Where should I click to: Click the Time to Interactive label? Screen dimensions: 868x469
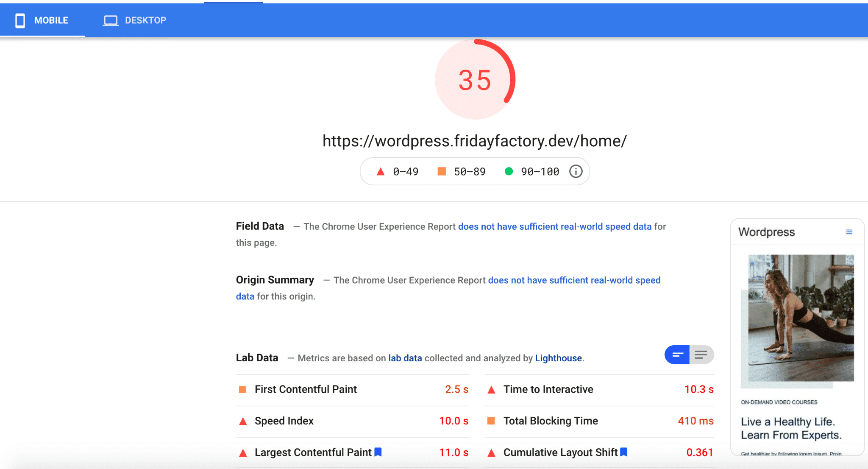pyautogui.click(x=548, y=389)
